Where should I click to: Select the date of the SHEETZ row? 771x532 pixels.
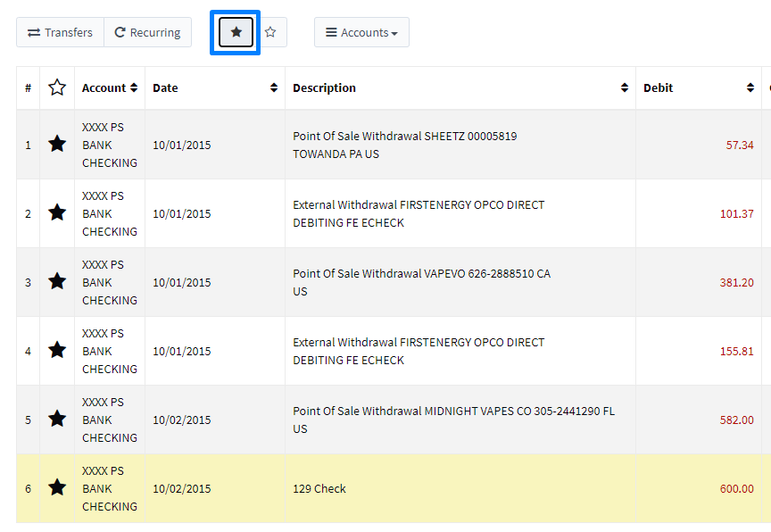pos(182,145)
